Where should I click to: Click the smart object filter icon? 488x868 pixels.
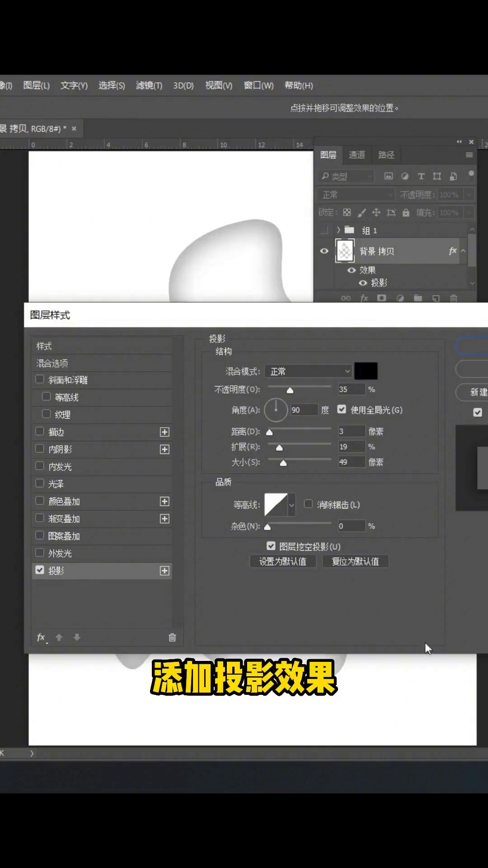(453, 176)
